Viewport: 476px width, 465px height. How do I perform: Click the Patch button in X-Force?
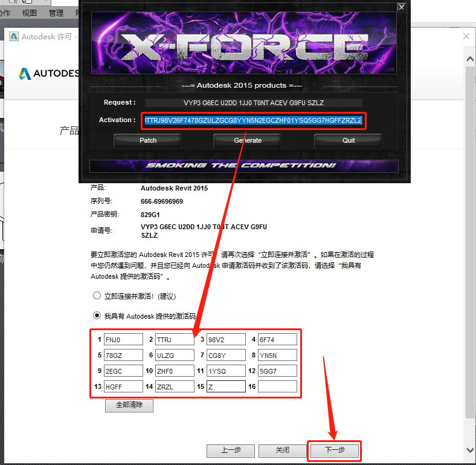click(148, 141)
